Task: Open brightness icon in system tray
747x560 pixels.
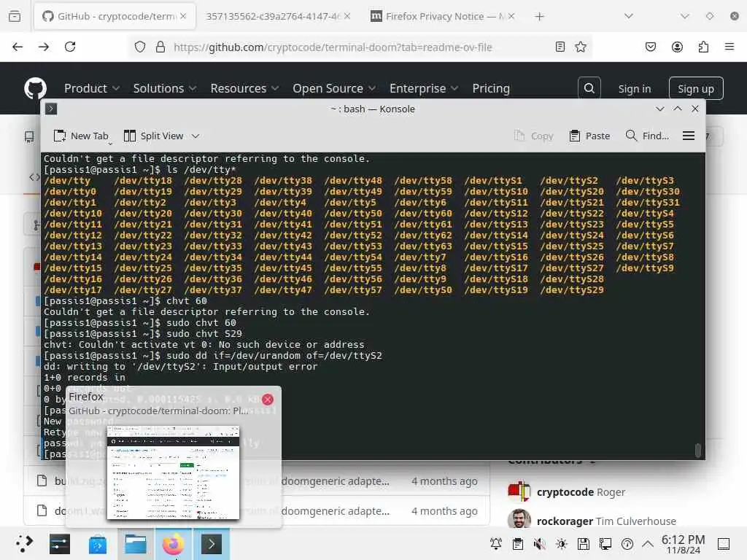Action: (x=562, y=544)
